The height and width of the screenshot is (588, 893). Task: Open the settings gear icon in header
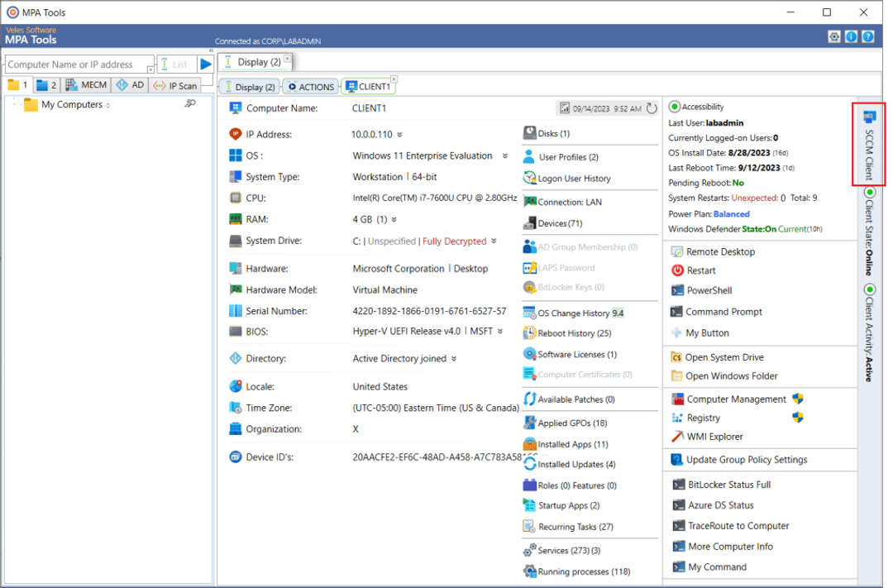pos(833,37)
